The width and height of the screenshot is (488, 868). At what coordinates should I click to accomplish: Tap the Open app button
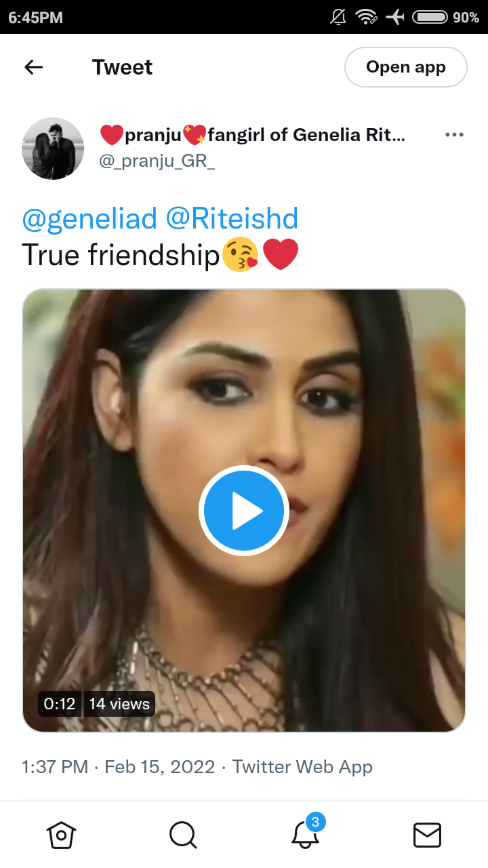[x=406, y=67]
